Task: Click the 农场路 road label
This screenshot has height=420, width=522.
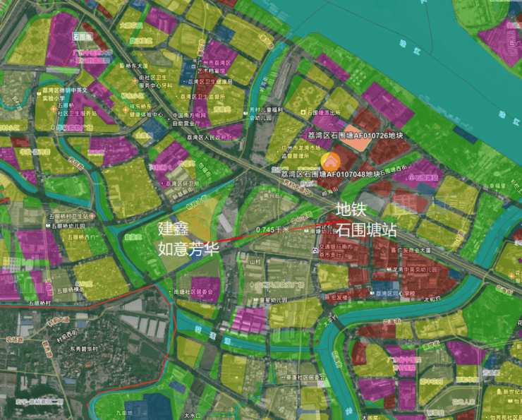Action: pyautogui.click(x=15, y=340)
